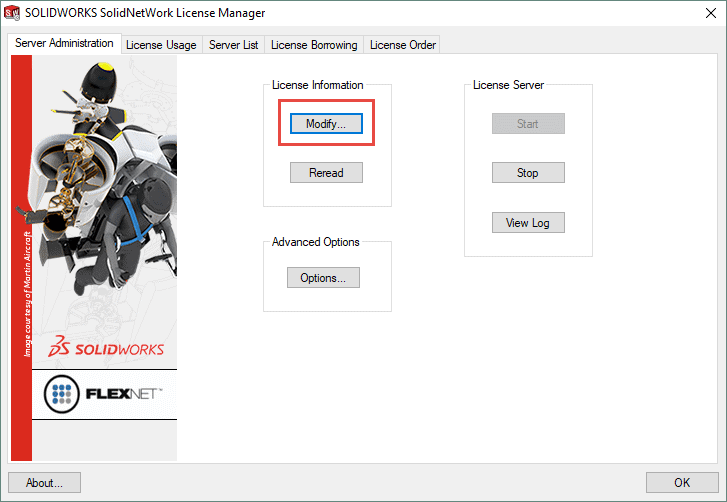Switch to the Server Administration tab

coord(65,44)
